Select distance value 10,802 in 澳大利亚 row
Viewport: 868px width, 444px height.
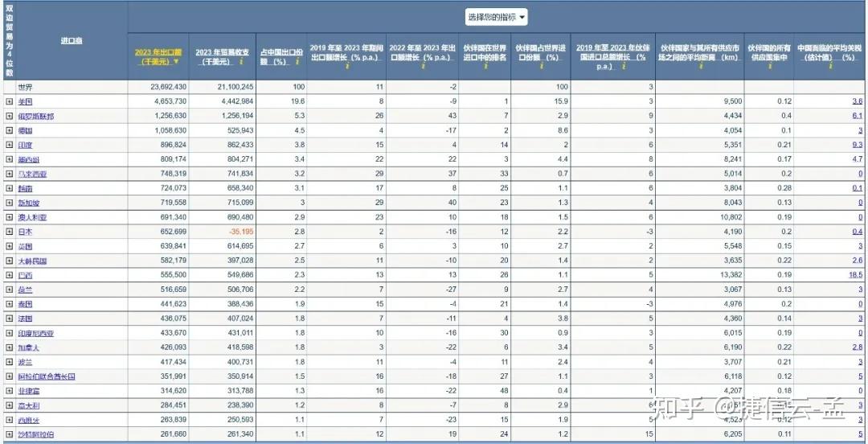pyautogui.click(x=730, y=216)
